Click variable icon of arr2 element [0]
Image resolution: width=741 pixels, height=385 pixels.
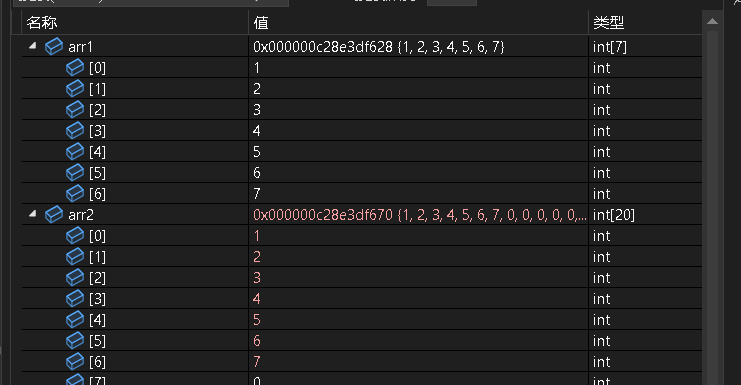75,235
